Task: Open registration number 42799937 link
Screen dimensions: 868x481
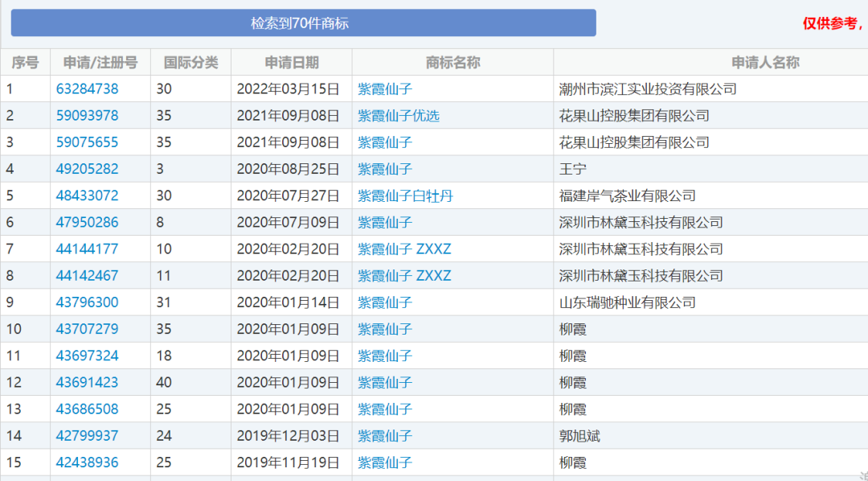Action: (x=87, y=436)
